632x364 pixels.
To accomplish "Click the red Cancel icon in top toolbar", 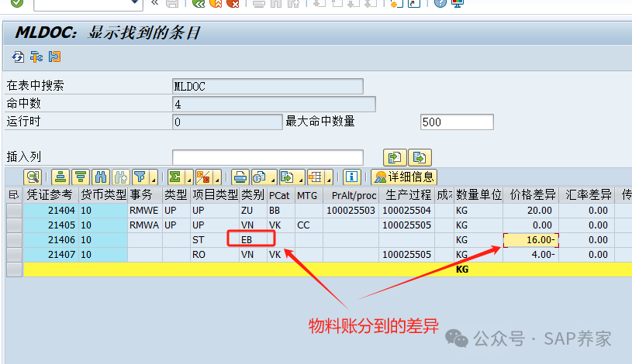I will (x=233, y=4).
